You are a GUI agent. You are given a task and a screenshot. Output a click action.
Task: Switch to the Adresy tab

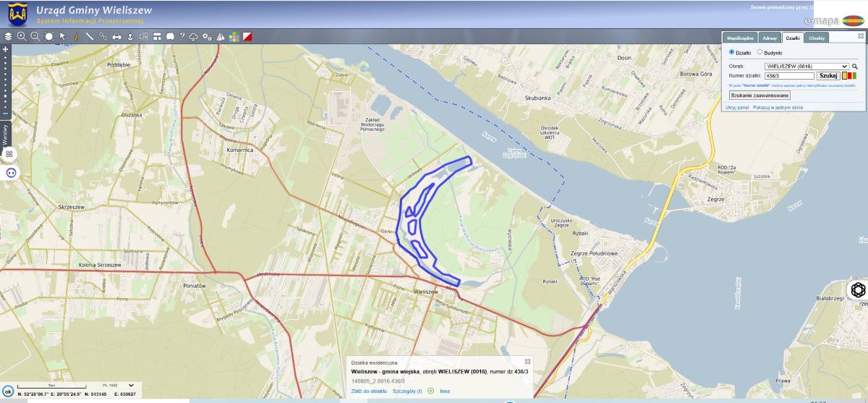[770, 38]
